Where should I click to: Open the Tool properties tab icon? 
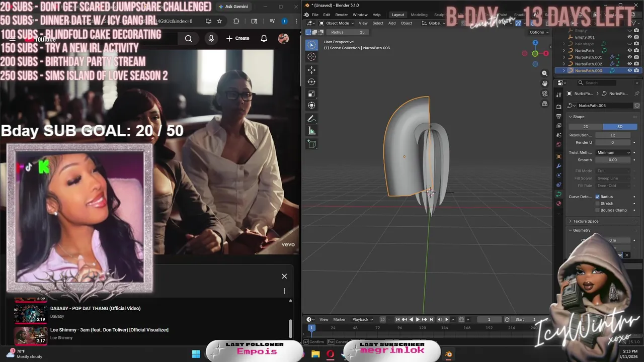pos(558,95)
